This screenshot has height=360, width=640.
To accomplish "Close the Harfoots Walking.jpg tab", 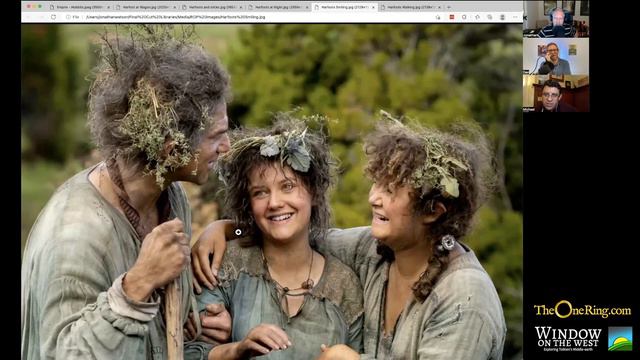I will tap(439, 7).
